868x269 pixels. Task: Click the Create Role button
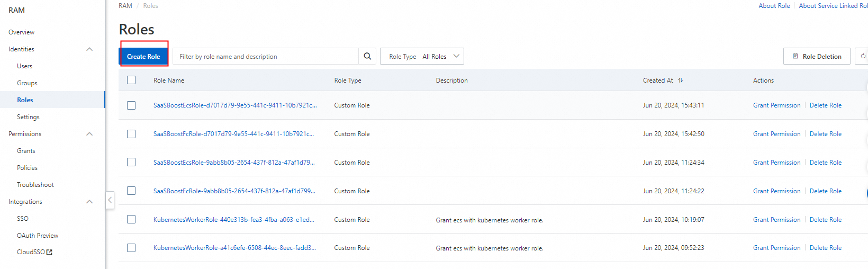143,56
